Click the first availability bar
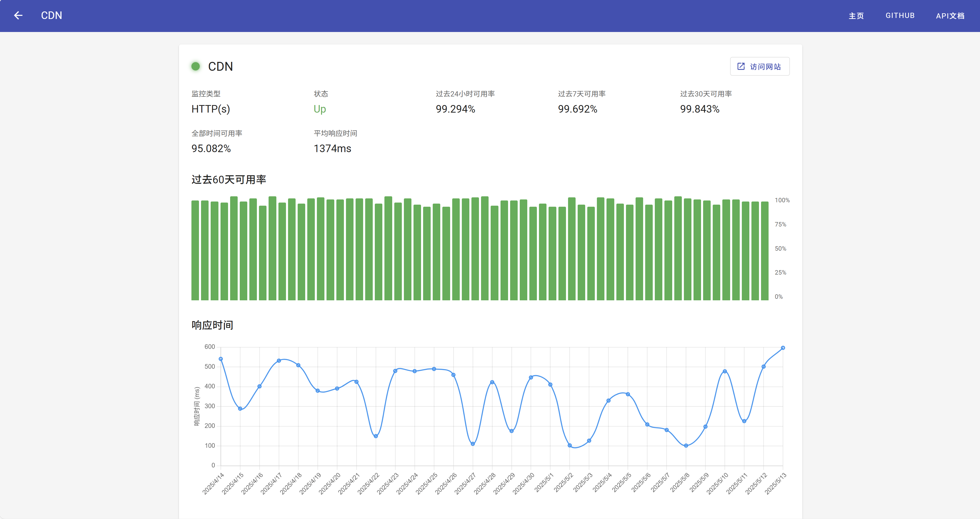 pyautogui.click(x=195, y=250)
